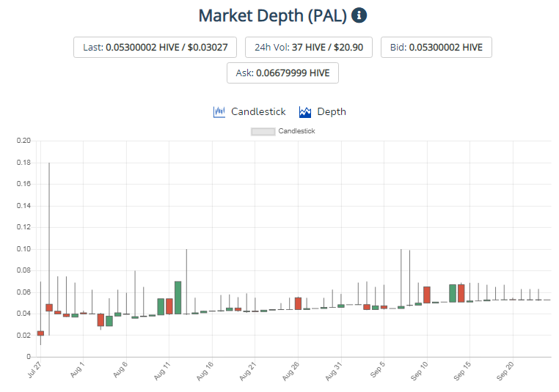Click the Aug 6 axis label

tap(120, 369)
